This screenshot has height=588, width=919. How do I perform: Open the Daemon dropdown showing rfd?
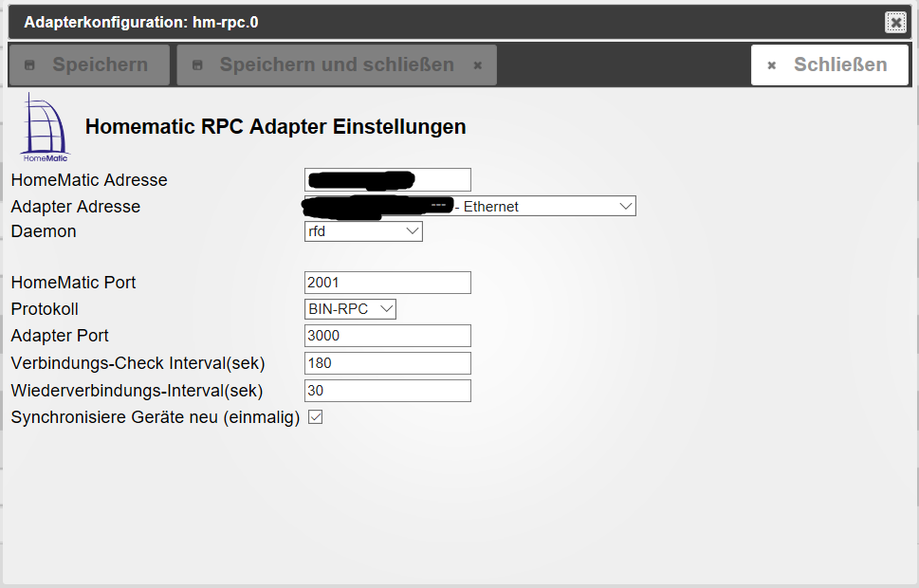363,231
